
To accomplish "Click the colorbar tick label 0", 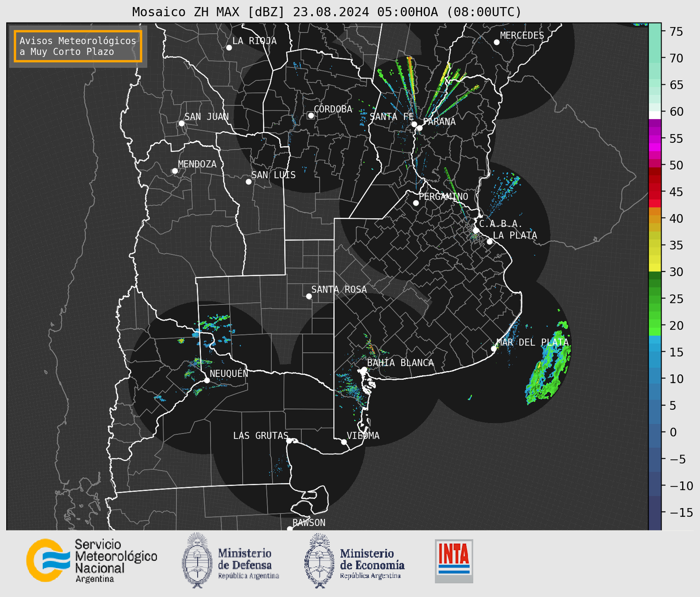I will pyautogui.click(x=673, y=433).
